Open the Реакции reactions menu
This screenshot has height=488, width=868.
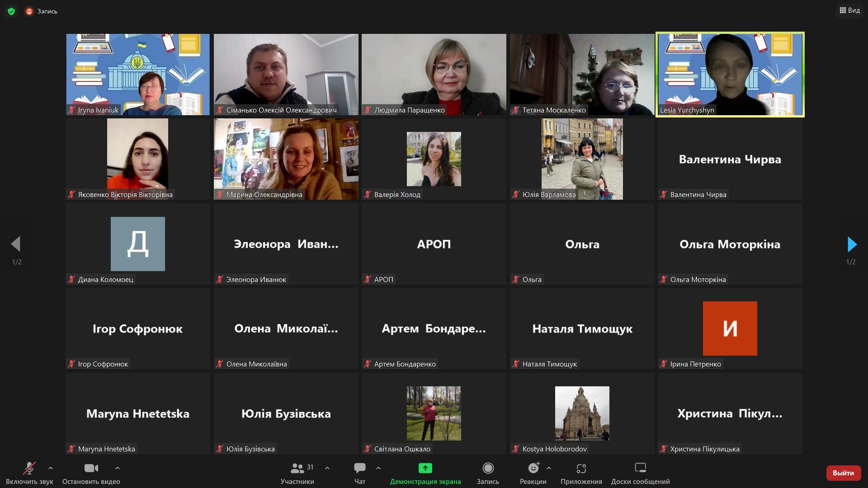533,473
